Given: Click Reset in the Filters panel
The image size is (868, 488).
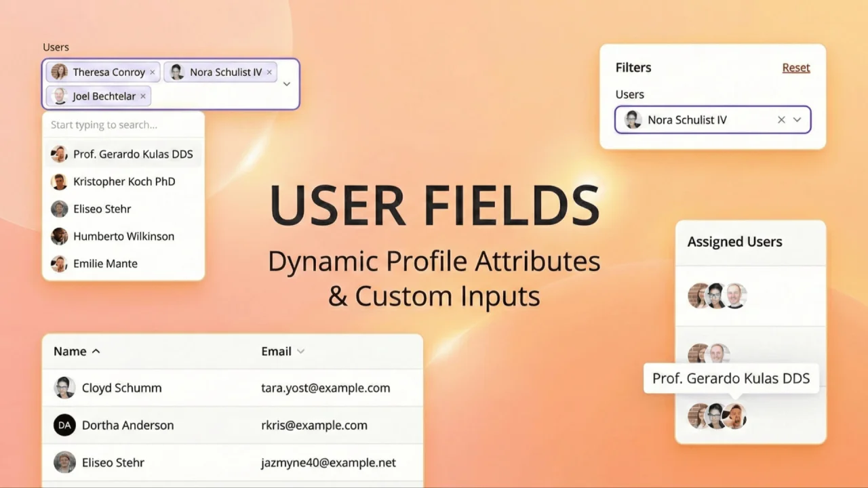Looking at the screenshot, I should pyautogui.click(x=795, y=68).
